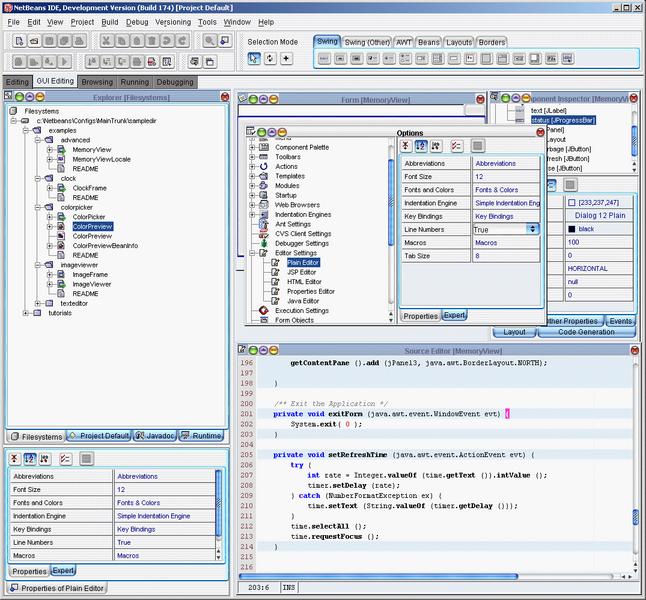Click the Code Generation button in the Component Inspector
646x600 pixels.
(586, 332)
